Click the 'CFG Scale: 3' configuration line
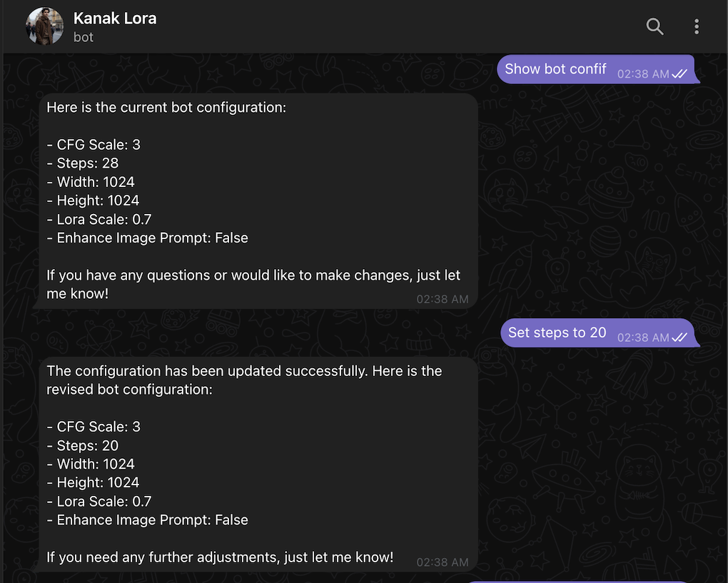Screen dimensions: 728x583 coord(93,144)
